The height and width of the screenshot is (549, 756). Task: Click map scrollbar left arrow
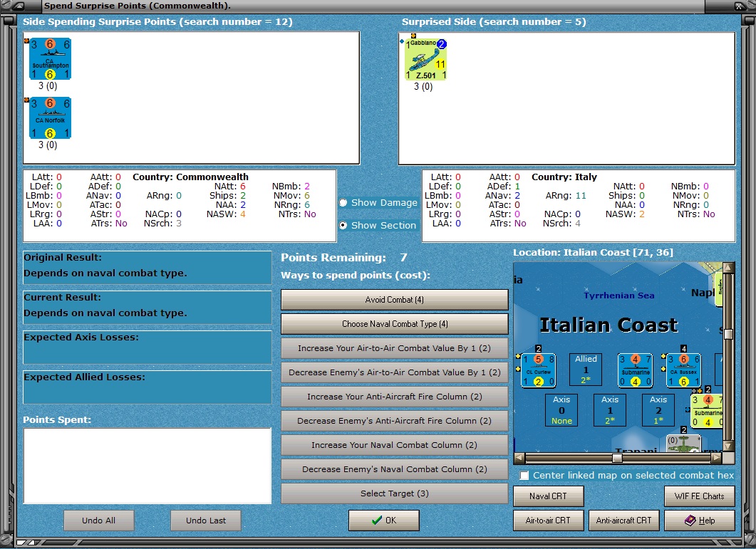(519, 458)
